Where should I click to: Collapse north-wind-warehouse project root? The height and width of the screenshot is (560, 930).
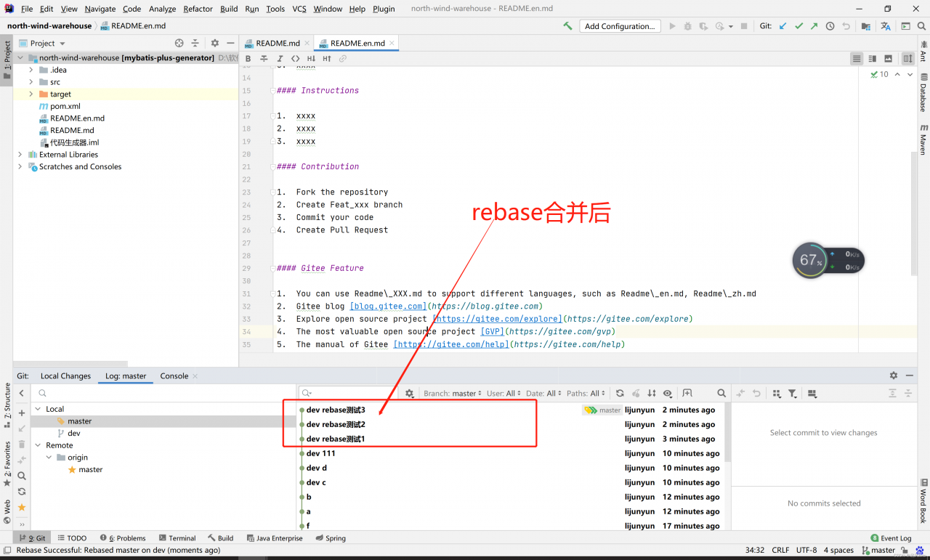pyautogui.click(x=20, y=58)
